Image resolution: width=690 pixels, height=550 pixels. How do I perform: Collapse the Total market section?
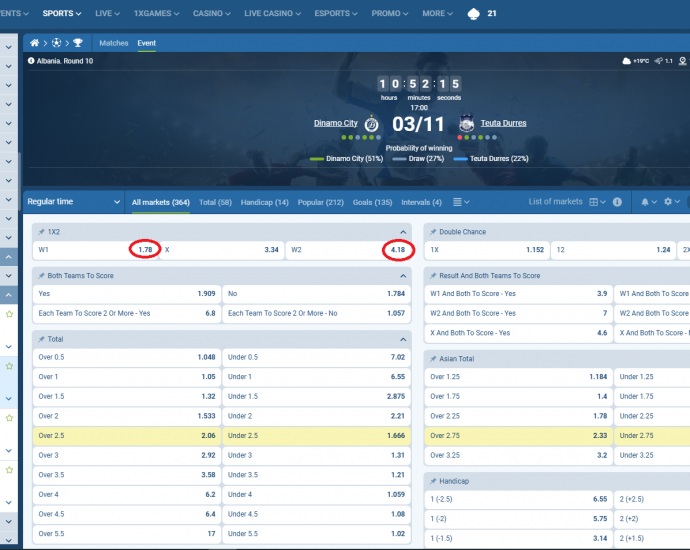coord(403,339)
